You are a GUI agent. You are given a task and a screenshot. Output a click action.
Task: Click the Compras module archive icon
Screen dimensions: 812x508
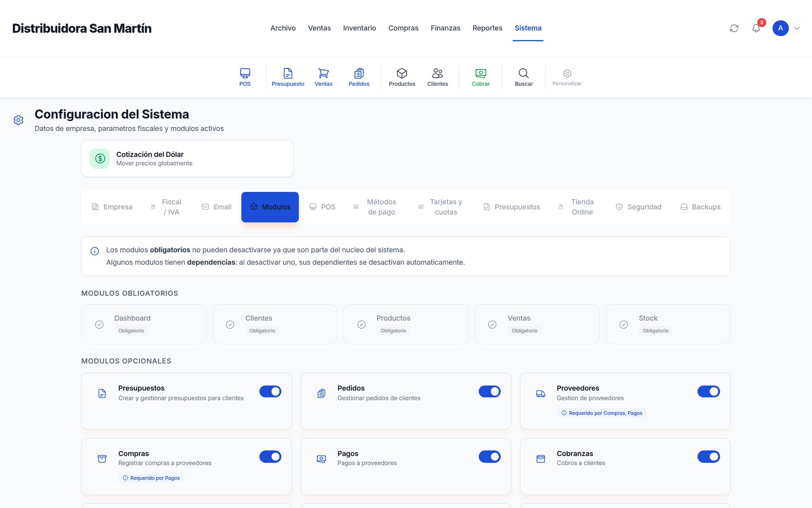[102, 459]
